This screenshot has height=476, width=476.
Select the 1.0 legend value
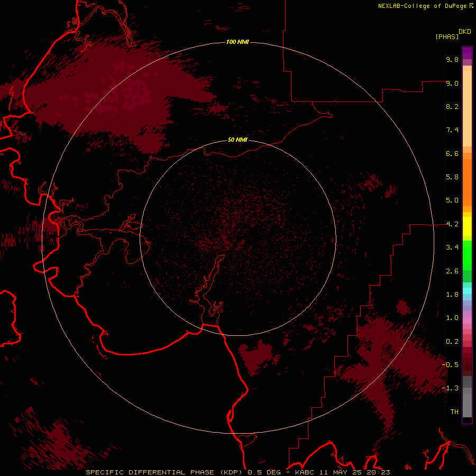452,318
